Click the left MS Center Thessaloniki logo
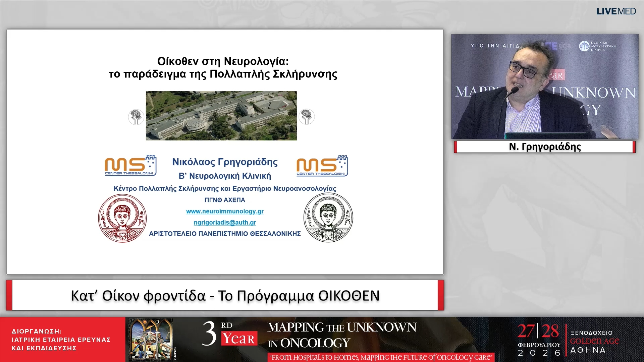This screenshot has width=644, height=362. (x=130, y=166)
